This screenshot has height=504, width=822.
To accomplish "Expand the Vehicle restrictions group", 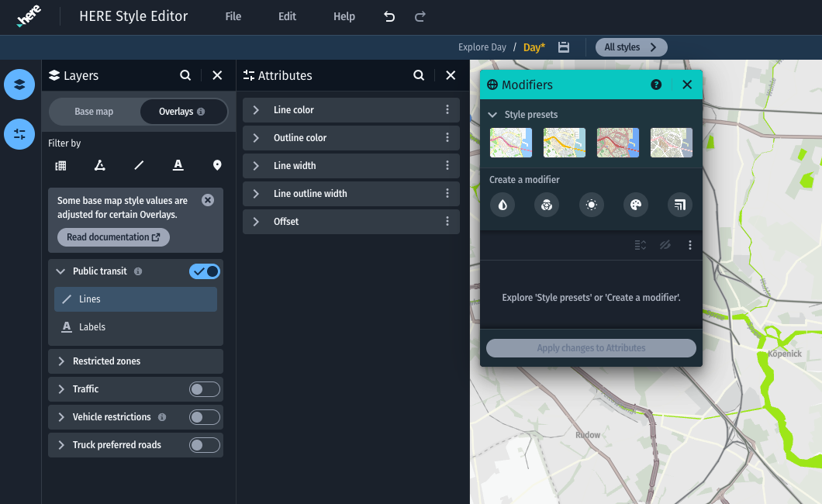I will (61, 417).
